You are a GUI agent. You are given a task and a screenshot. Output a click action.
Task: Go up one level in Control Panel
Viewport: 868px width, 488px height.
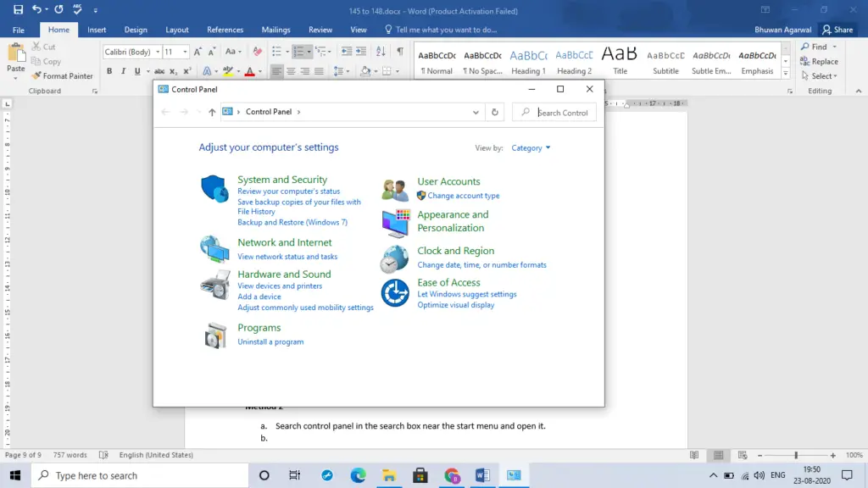click(x=211, y=113)
